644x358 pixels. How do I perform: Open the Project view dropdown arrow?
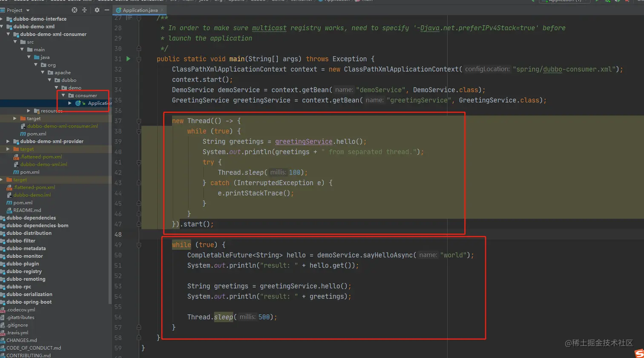(x=28, y=10)
